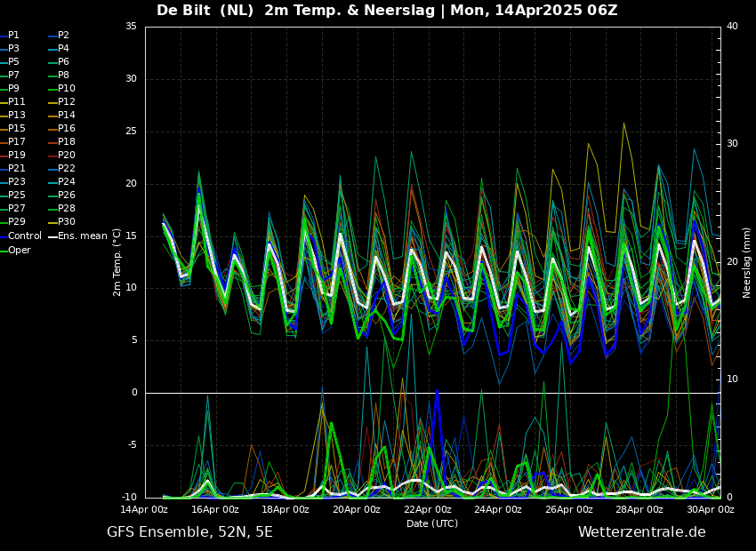Viewport: 756px width, 551px height.
Task: Select the P24 legend entry
Action: (x=67, y=182)
